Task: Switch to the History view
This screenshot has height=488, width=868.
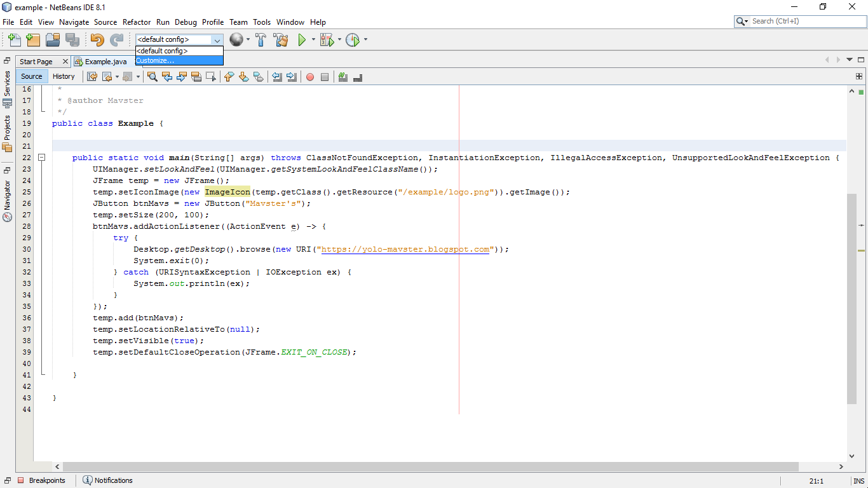Action: pos(64,76)
